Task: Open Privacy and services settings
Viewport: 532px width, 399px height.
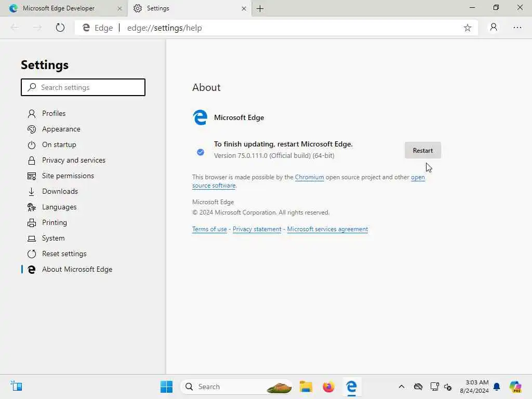Action: tap(74, 160)
